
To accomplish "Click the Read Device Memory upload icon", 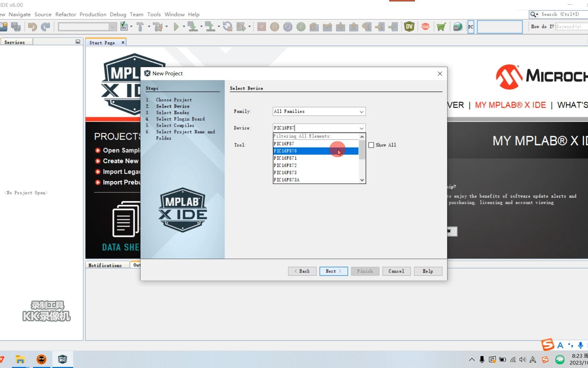I will pyautogui.click(x=210, y=27).
